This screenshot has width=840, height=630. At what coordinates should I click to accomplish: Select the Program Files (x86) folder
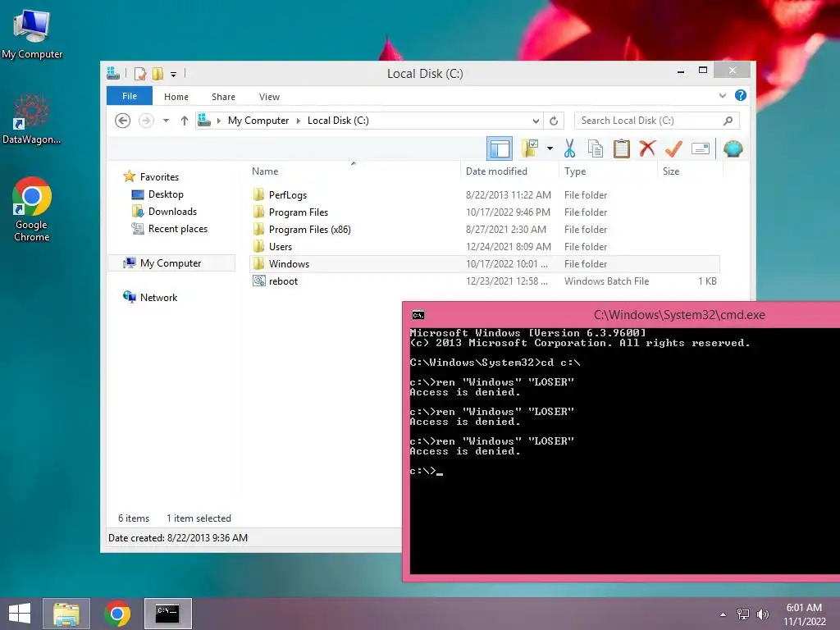[x=484, y=230]
